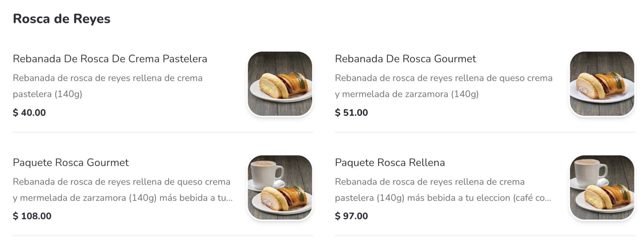Expand the truncated Paquete Rosca Rellena description ellipsis
Image resolution: width=644 pixels, height=241 pixels.
coord(548,198)
